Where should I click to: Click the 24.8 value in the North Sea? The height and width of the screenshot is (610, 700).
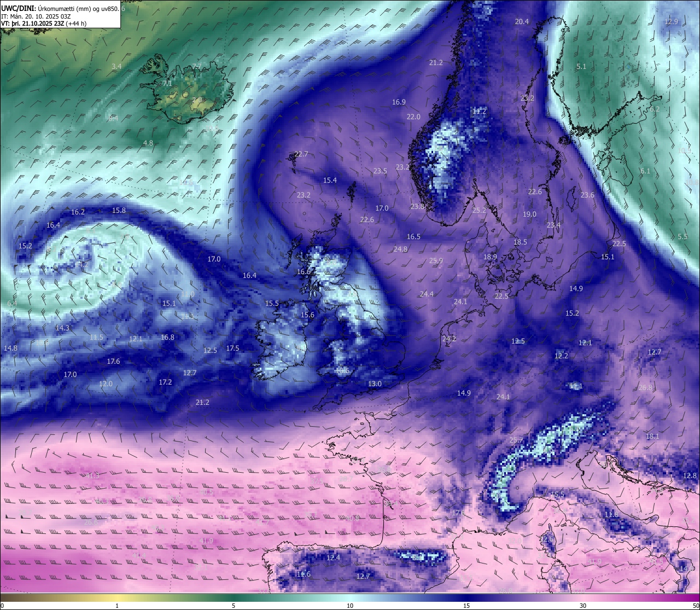400,249
